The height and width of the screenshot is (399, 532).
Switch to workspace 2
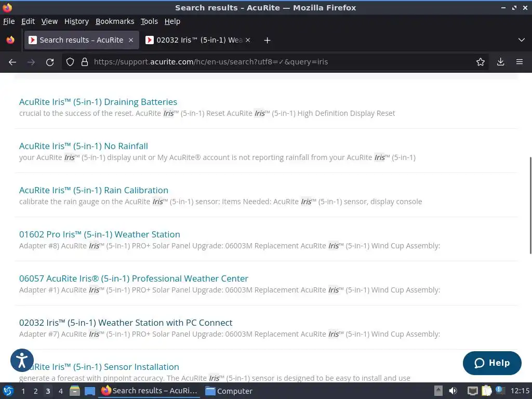(36, 391)
